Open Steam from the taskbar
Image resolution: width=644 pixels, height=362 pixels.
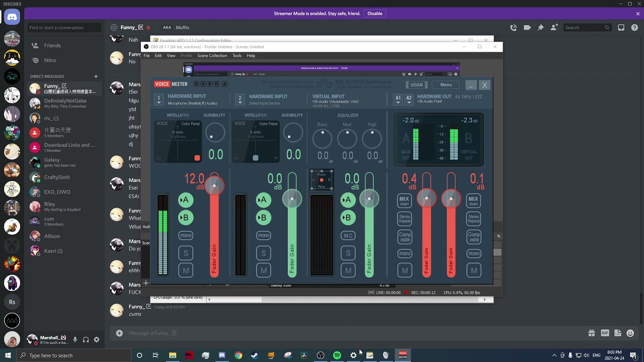tap(255, 355)
